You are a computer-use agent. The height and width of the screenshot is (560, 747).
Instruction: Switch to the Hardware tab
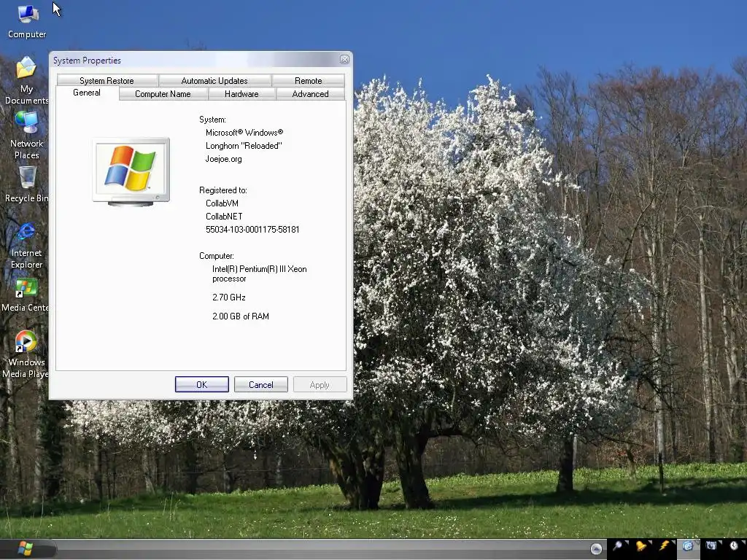point(241,94)
